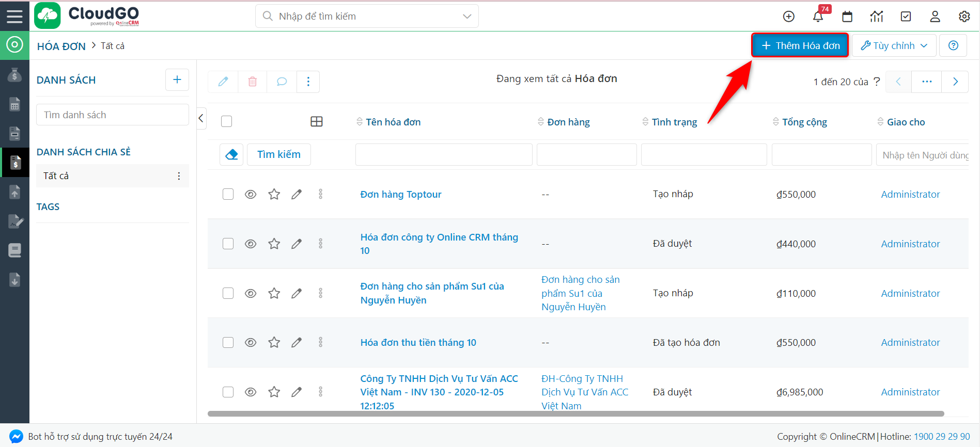
Task: Click the messenger support bot icon
Action: click(x=16, y=436)
